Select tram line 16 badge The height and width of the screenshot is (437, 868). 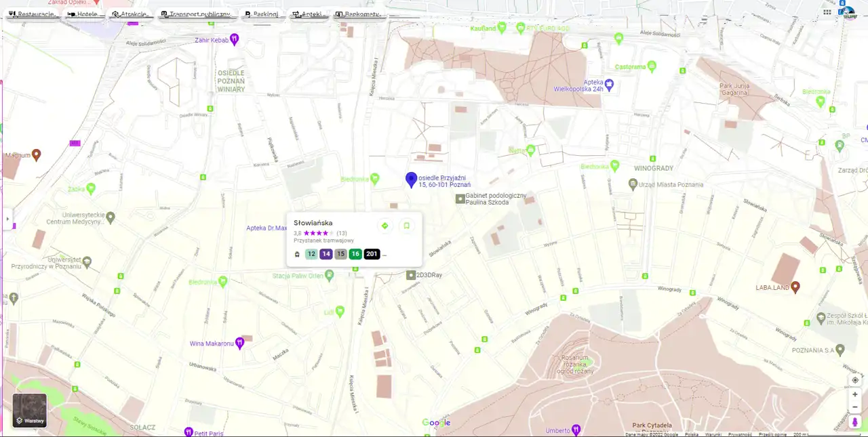pyautogui.click(x=355, y=254)
